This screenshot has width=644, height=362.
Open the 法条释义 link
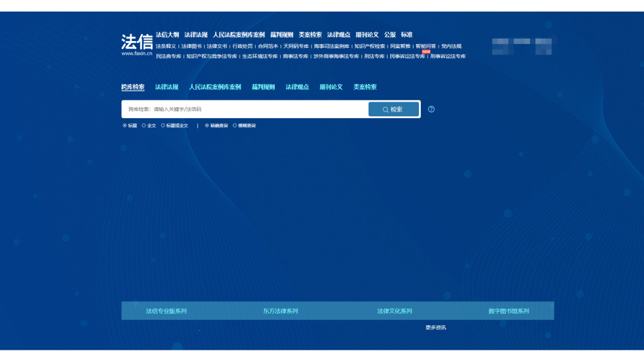point(166,47)
